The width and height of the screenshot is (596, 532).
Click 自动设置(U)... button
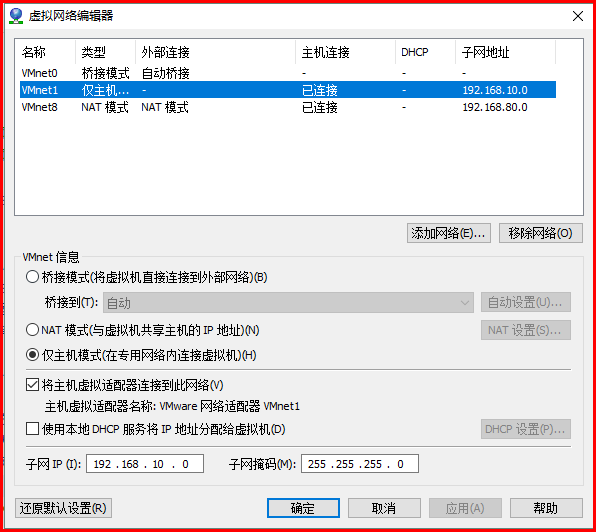point(526,302)
